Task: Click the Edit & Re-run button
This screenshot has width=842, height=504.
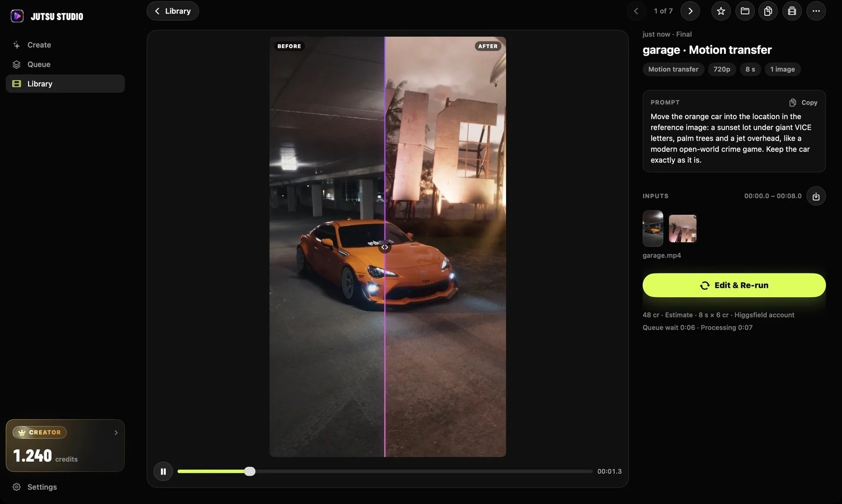Action: click(x=734, y=285)
